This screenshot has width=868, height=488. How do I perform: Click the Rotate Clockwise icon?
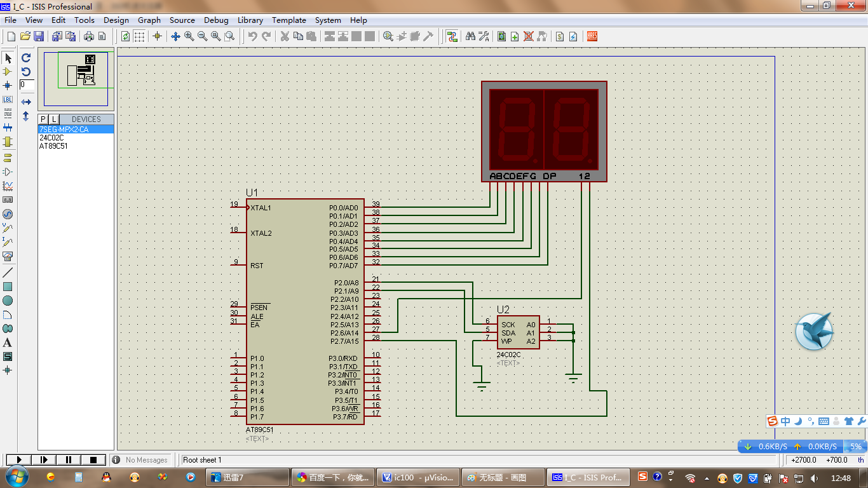pyautogui.click(x=26, y=57)
